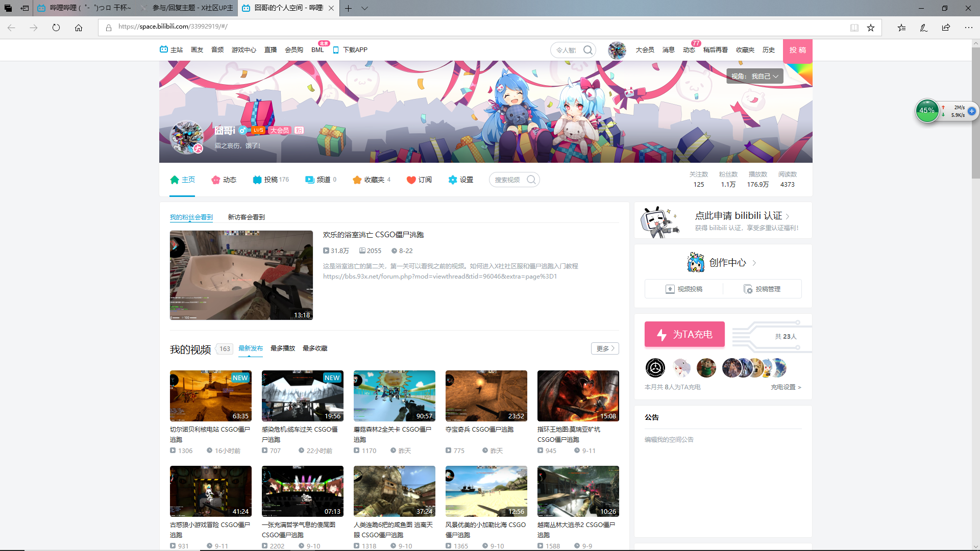Viewport: 980px width, 551px height.
Task: Click the 设置 gear icon in the profile navigation
Action: pos(452,180)
